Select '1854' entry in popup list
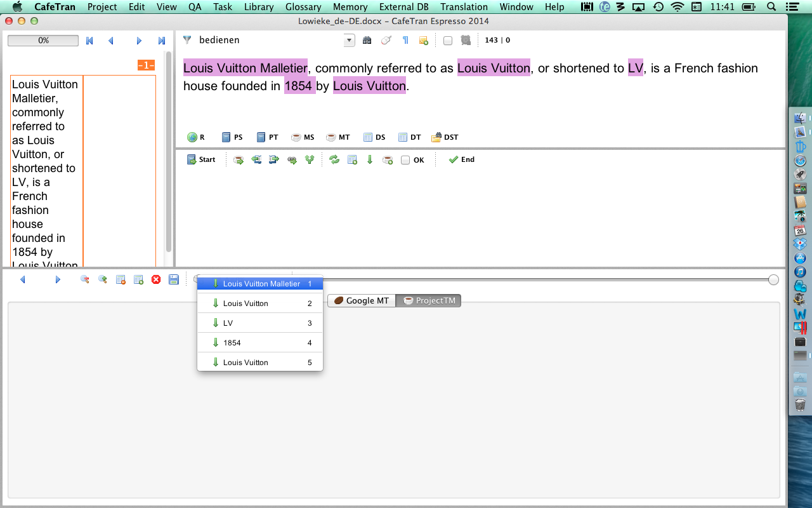The image size is (812, 508). tap(232, 343)
